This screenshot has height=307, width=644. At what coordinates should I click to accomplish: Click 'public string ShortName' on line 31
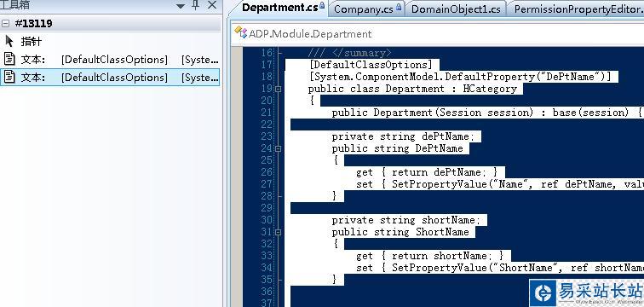400,232
